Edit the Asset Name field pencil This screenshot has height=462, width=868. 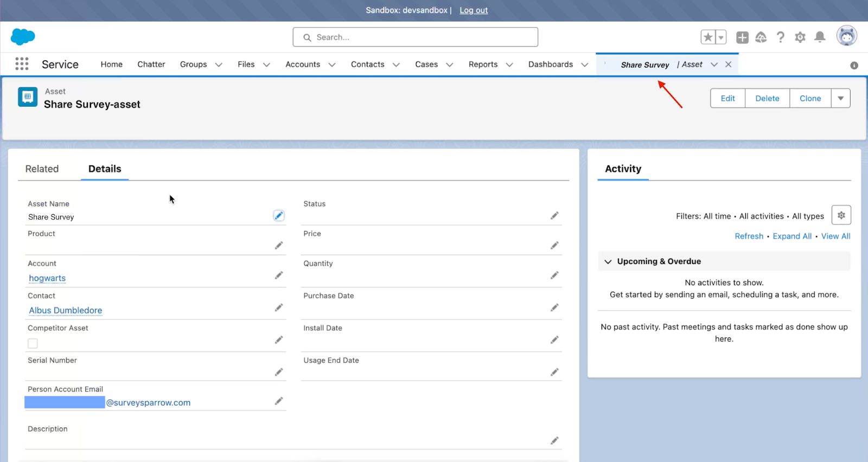(x=278, y=216)
